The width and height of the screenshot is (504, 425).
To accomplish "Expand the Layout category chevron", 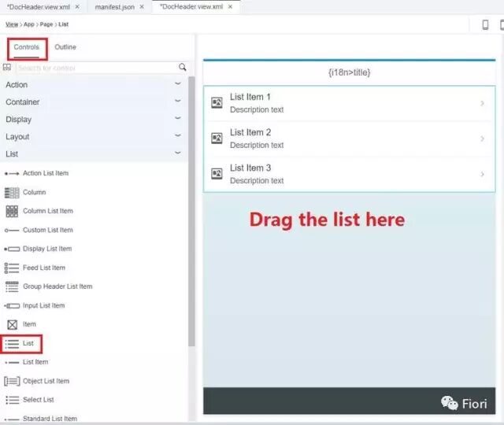I will point(178,135).
